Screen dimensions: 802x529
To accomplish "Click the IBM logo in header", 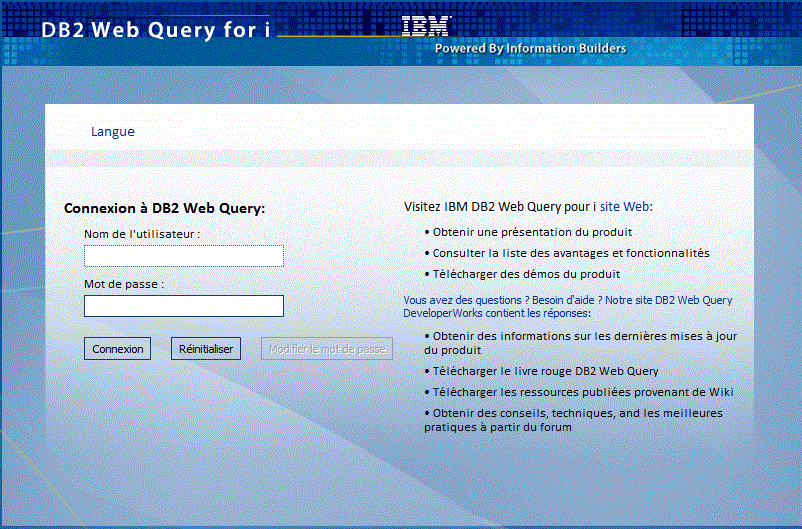I will coord(426,26).
